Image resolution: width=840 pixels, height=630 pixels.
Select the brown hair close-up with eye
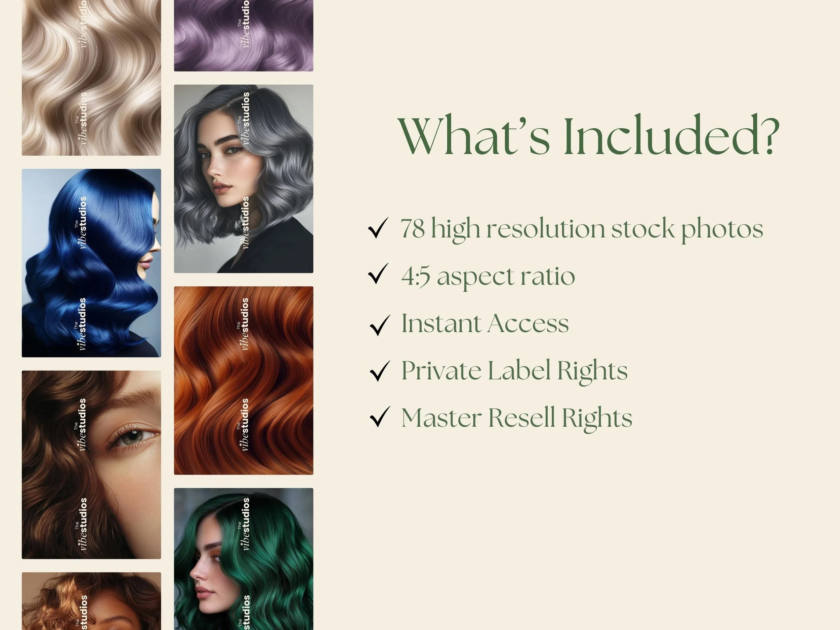tap(91, 465)
